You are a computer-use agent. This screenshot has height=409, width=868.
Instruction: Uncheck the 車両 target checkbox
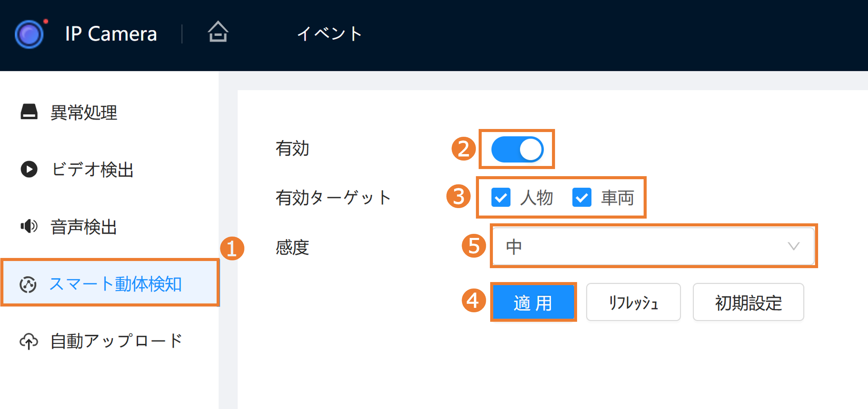point(581,197)
